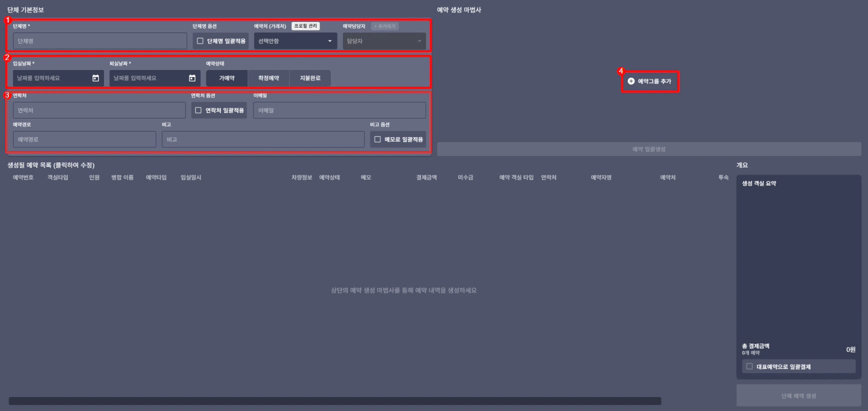Click into the 예약경로 input field
Image resolution: width=868 pixels, height=411 pixels.
coord(84,139)
